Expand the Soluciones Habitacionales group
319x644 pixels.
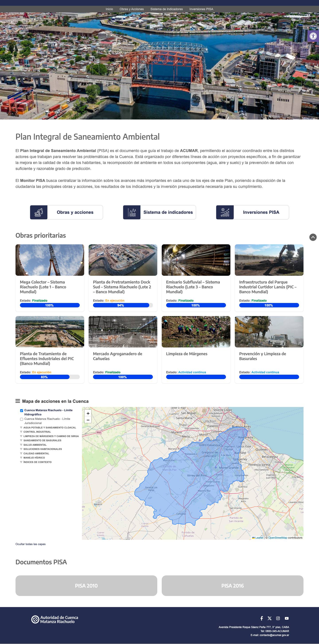click(x=41, y=449)
